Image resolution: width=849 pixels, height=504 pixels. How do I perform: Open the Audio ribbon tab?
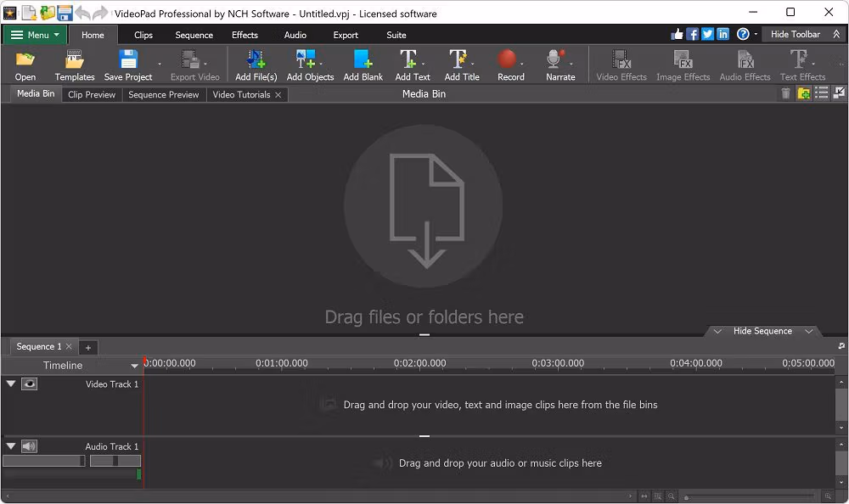coord(295,35)
